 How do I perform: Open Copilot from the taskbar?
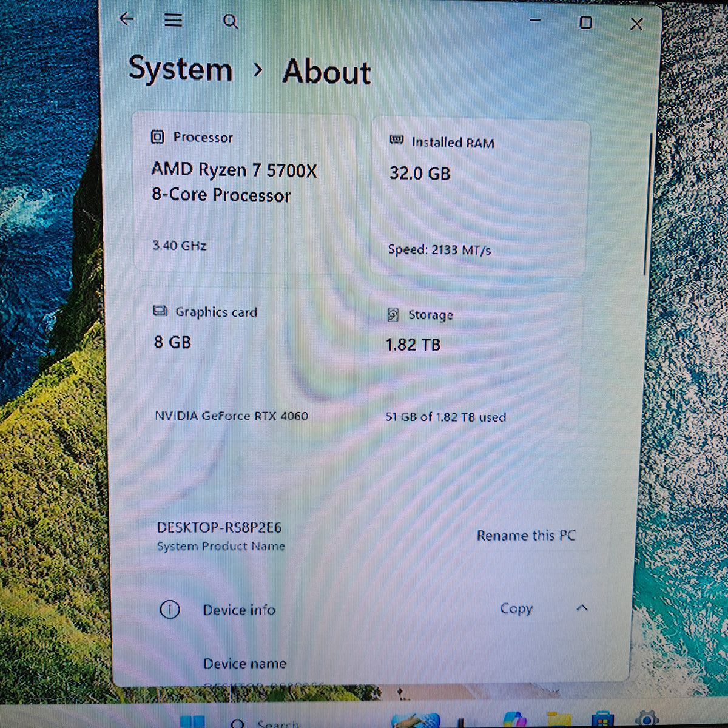tap(515, 721)
